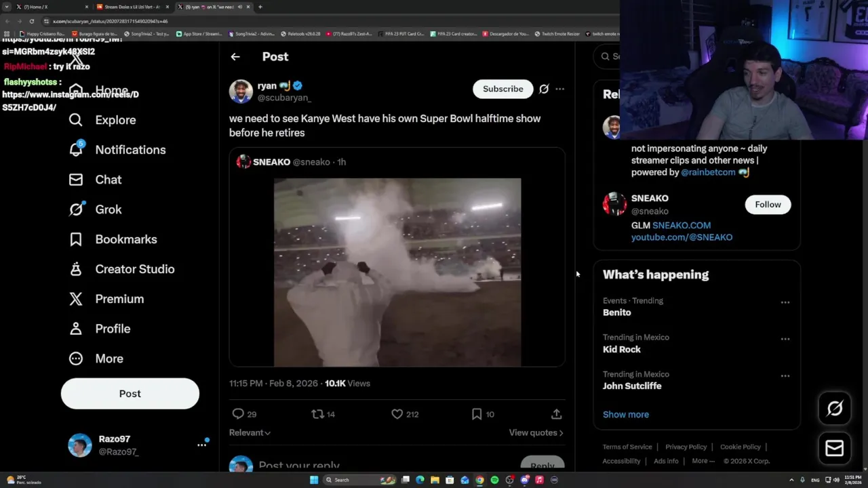The image size is (868, 488).
Task: Expand the Relevant replies sort dropdown
Action: pos(250,432)
